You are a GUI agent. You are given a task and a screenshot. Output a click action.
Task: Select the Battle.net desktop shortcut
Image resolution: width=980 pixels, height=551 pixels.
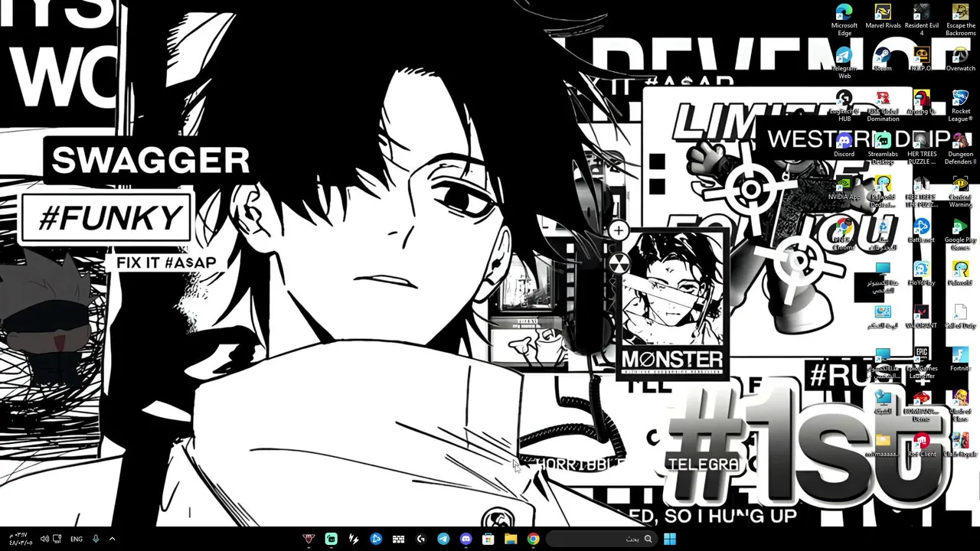point(921,230)
